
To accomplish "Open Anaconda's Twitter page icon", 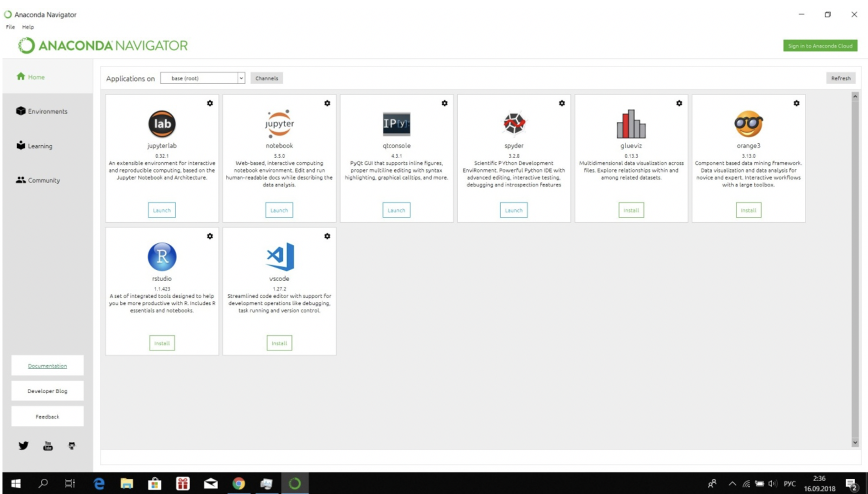I will [x=23, y=445].
